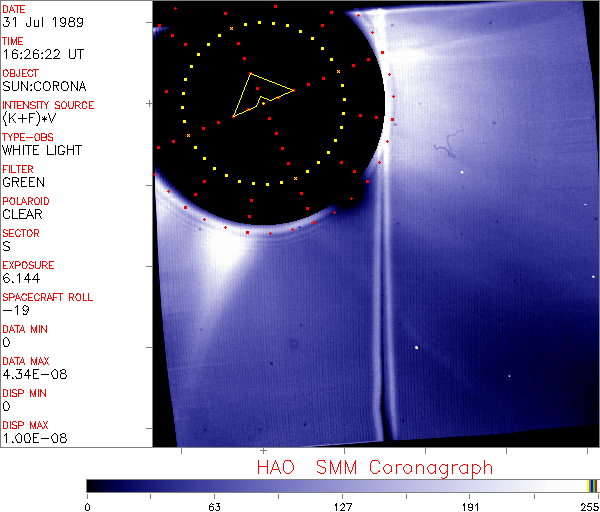The height and width of the screenshot is (512, 600).
Task: Click the FILTER label
Action: coord(18,169)
